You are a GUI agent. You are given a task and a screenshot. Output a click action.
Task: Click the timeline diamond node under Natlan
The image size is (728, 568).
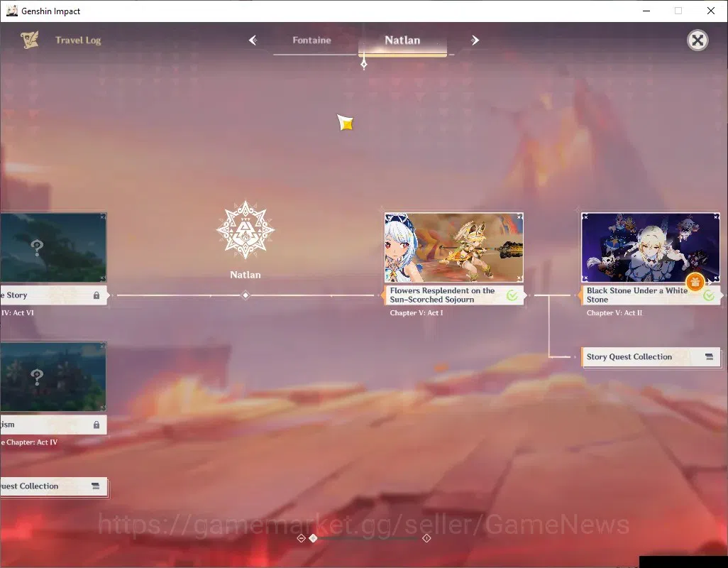246,295
